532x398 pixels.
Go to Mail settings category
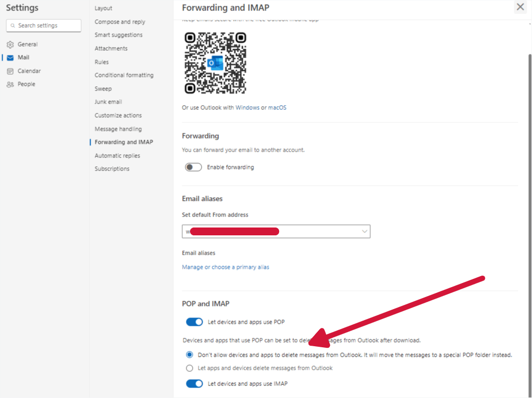[x=24, y=58]
